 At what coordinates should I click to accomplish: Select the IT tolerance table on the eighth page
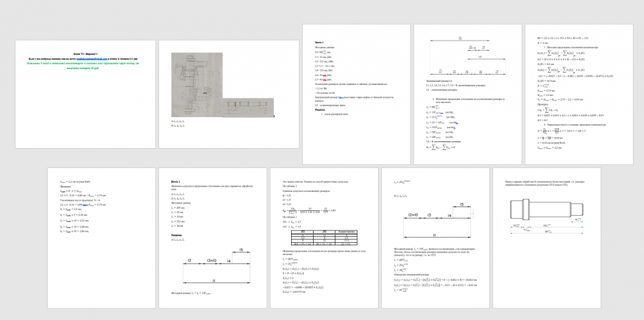point(324,238)
